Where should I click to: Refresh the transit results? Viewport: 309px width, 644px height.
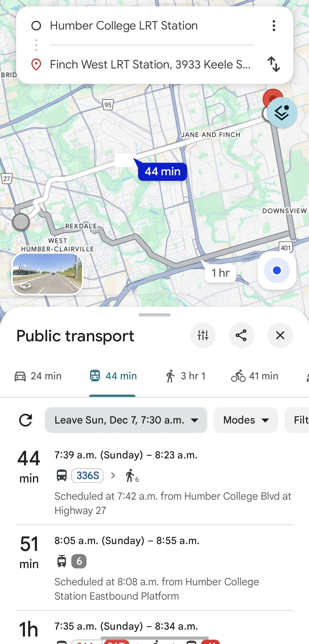(25, 420)
